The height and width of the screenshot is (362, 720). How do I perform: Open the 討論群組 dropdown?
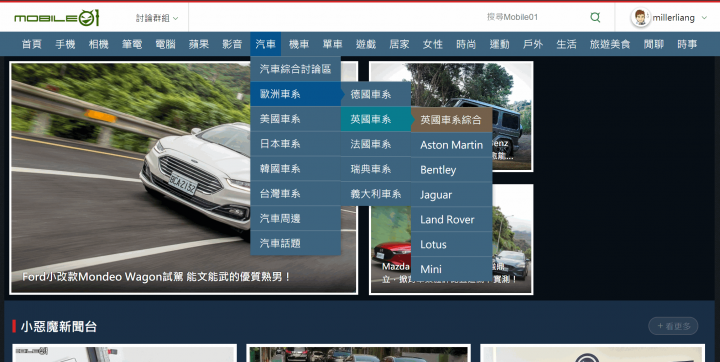157,18
